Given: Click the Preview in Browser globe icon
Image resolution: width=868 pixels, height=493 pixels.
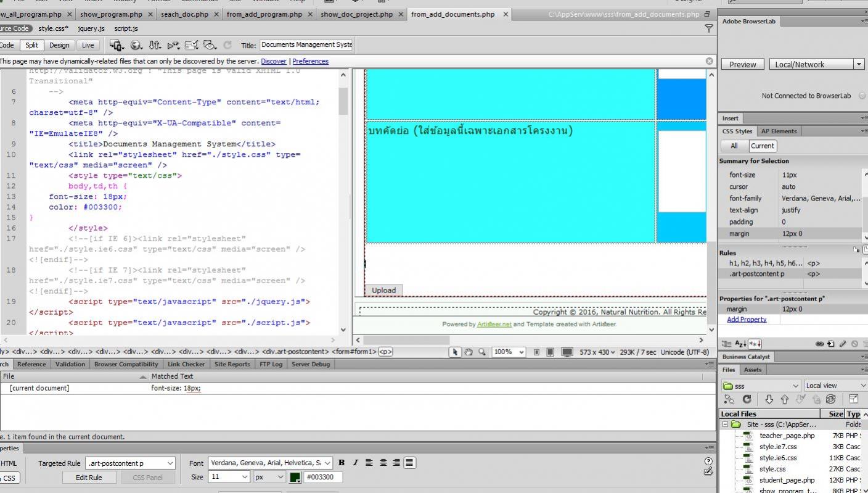Looking at the screenshot, I should coord(136,45).
